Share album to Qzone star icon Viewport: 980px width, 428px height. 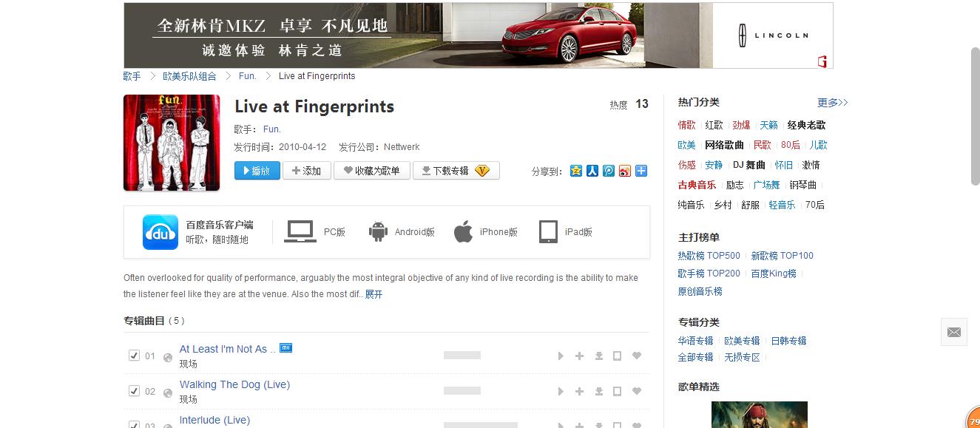click(x=576, y=171)
